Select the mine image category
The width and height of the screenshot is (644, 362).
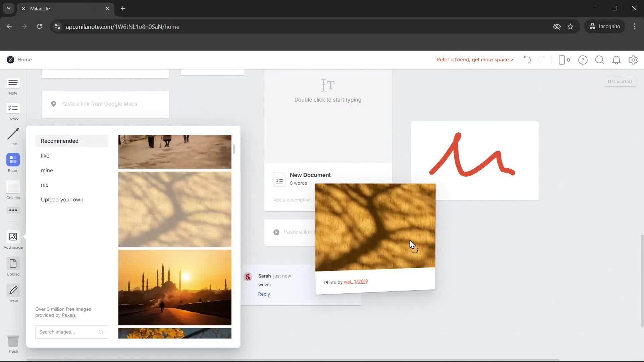[x=47, y=170]
